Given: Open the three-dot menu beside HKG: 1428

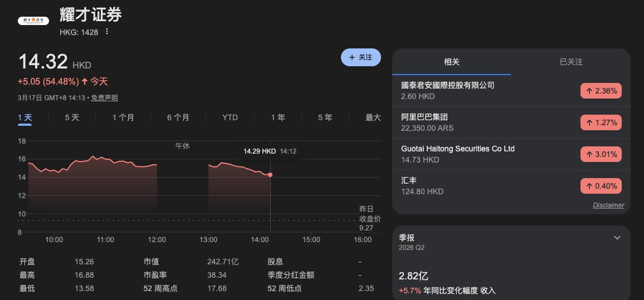Looking at the screenshot, I should [107, 32].
